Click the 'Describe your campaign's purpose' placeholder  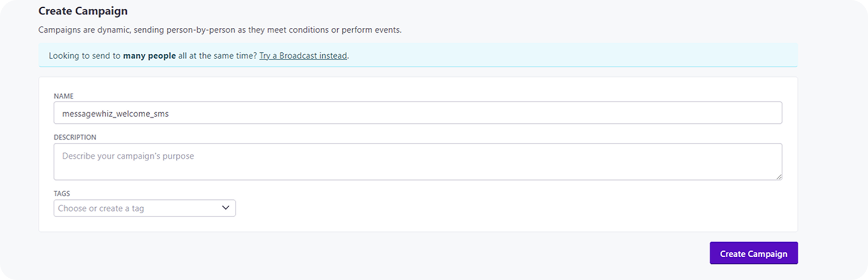128,156
